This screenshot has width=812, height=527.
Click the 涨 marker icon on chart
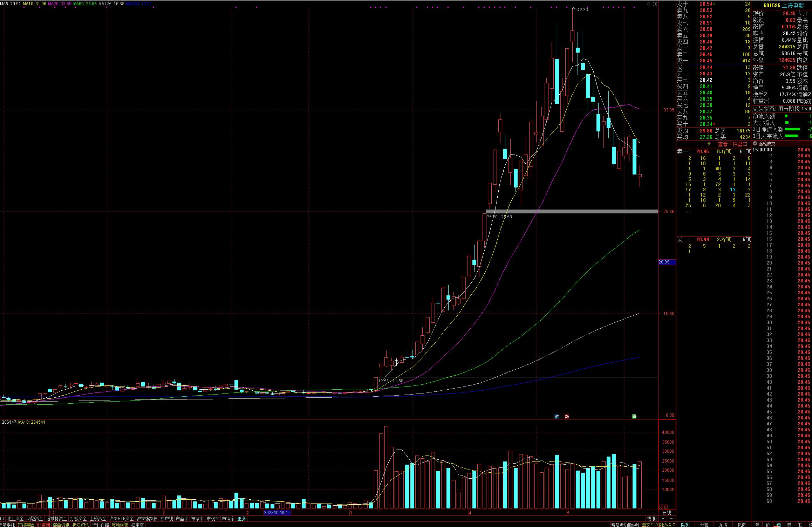click(x=567, y=416)
